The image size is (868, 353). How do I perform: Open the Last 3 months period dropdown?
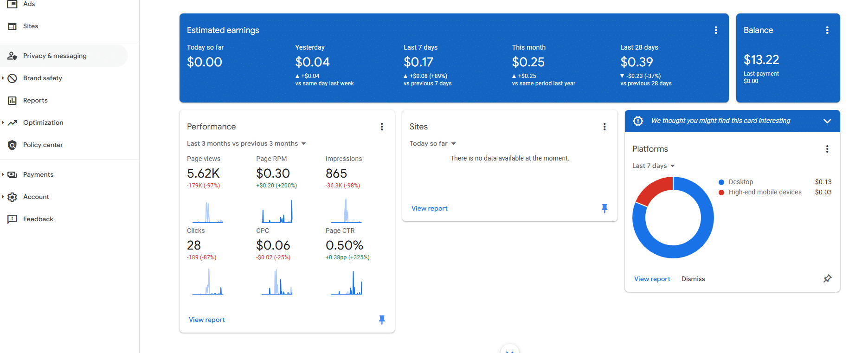[x=246, y=143]
